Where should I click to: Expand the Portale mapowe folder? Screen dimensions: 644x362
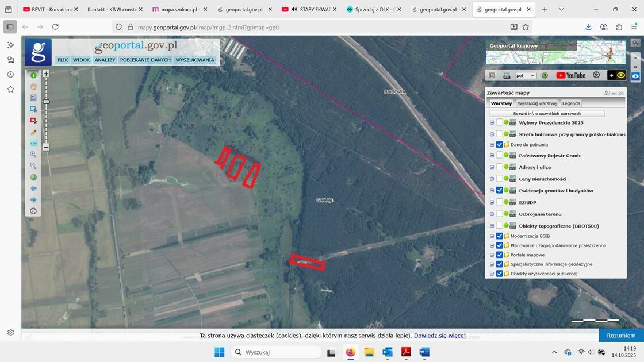492,255
